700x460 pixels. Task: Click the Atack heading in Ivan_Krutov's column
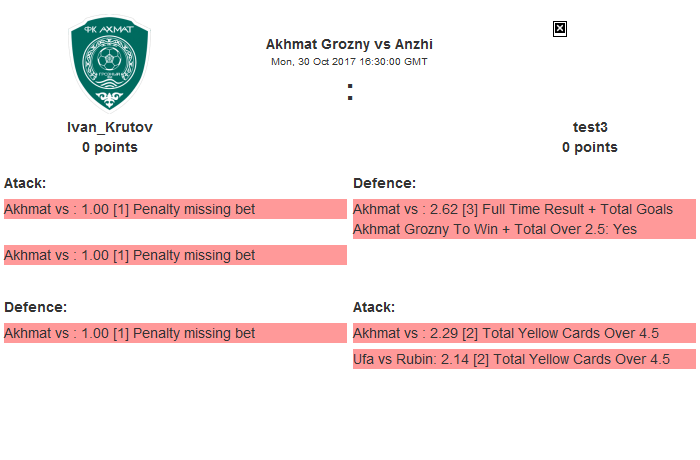[x=25, y=183]
